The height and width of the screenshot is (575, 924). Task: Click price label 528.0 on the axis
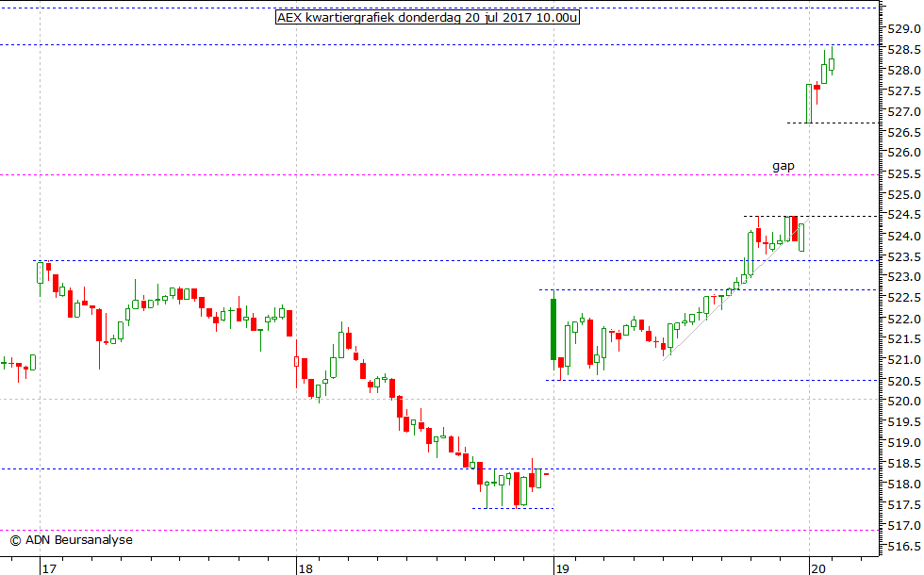point(904,71)
